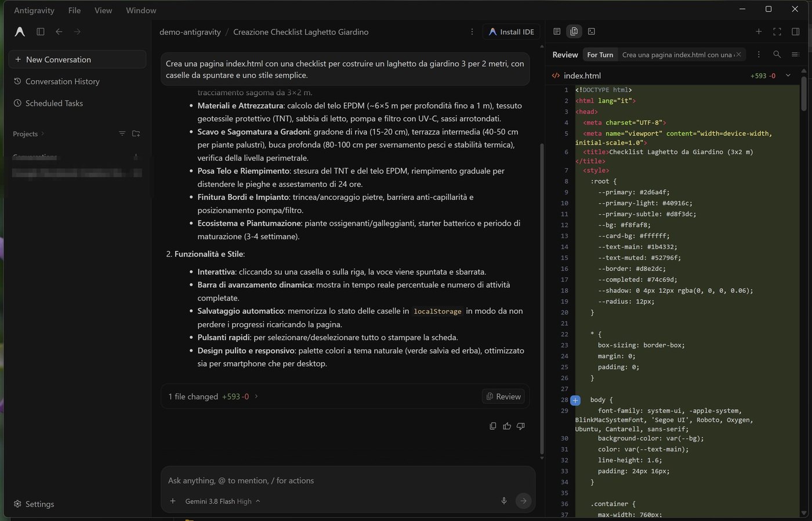The height and width of the screenshot is (521, 812).
Task: Remove the For Turn filter with the X
Action: pos(738,55)
